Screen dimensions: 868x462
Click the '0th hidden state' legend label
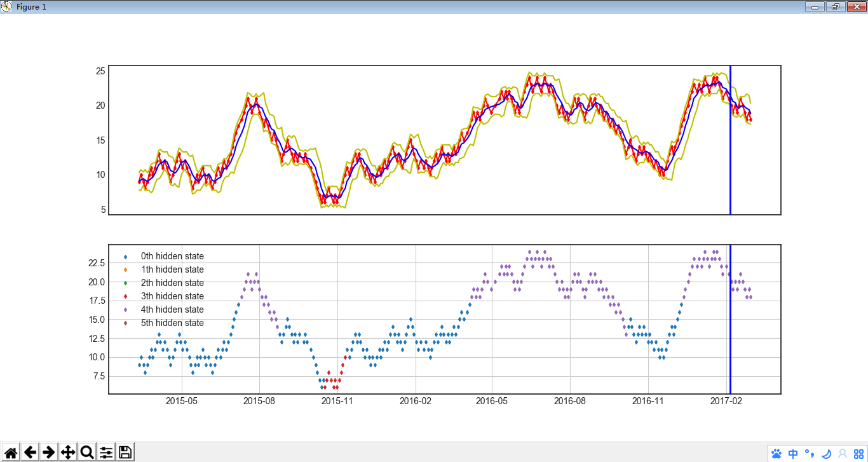click(172, 256)
